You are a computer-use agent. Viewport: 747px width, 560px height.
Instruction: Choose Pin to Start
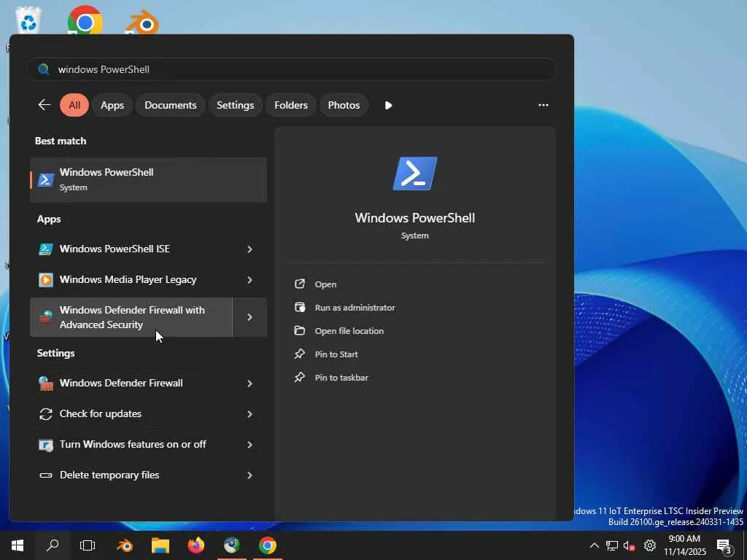pyautogui.click(x=336, y=354)
